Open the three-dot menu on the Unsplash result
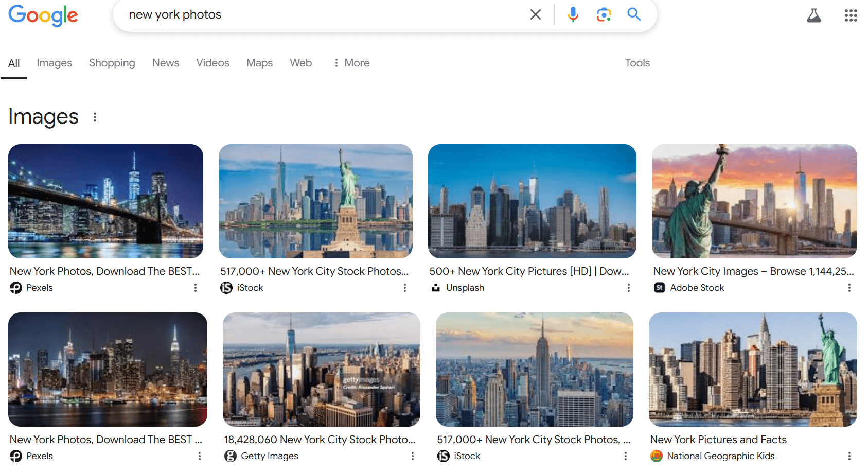868x472 pixels. click(628, 288)
